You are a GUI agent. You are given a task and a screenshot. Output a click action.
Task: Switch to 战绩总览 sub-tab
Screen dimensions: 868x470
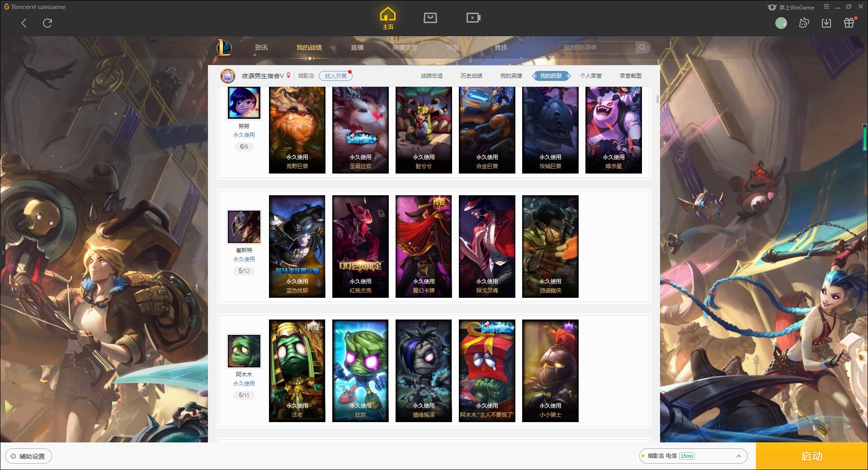(x=432, y=76)
